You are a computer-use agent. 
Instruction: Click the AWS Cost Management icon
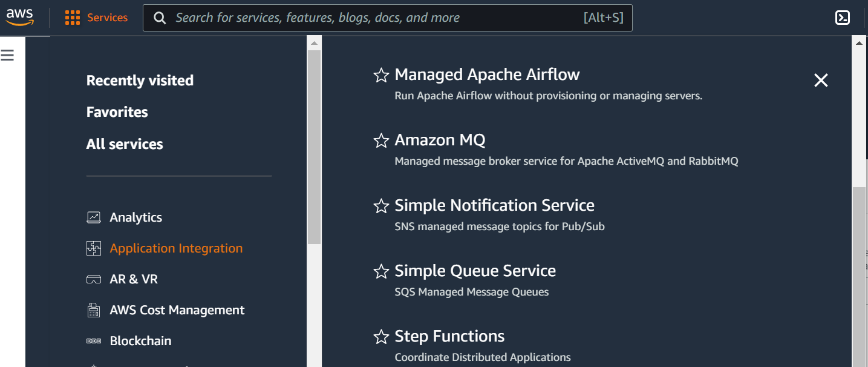[94, 310]
